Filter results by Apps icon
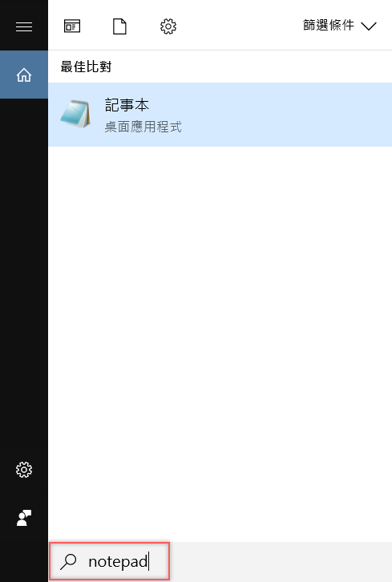The image size is (392, 582). (72, 26)
